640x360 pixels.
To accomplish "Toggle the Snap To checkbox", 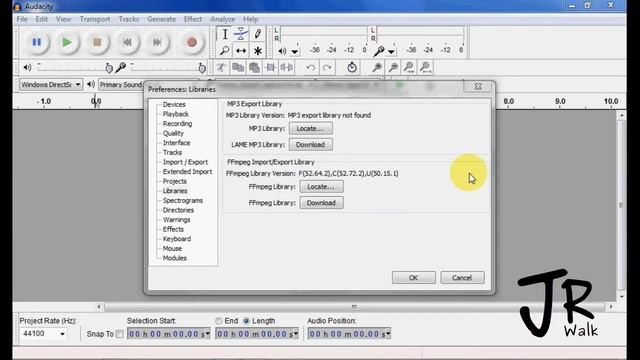I will coord(119,334).
